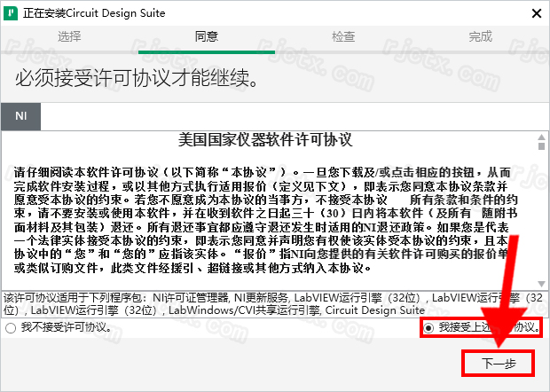Click the green progress bar under 同意
550x392 pixels.
[206, 52]
